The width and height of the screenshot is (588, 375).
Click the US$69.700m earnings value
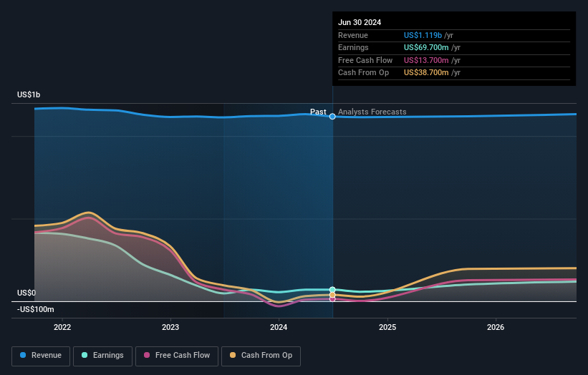pyautogui.click(x=426, y=47)
